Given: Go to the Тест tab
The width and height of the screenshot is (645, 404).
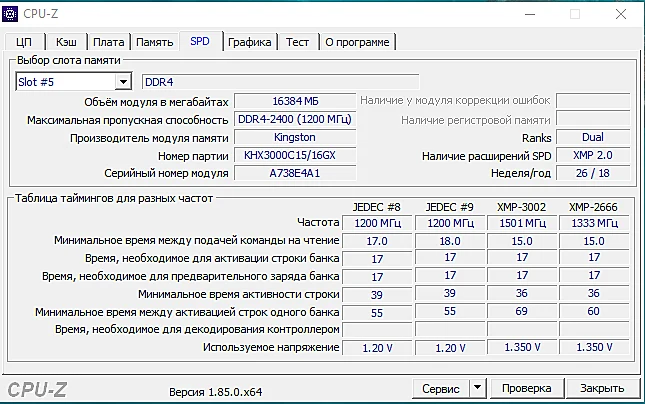Looking at the screenshot, I should [297, 42].
